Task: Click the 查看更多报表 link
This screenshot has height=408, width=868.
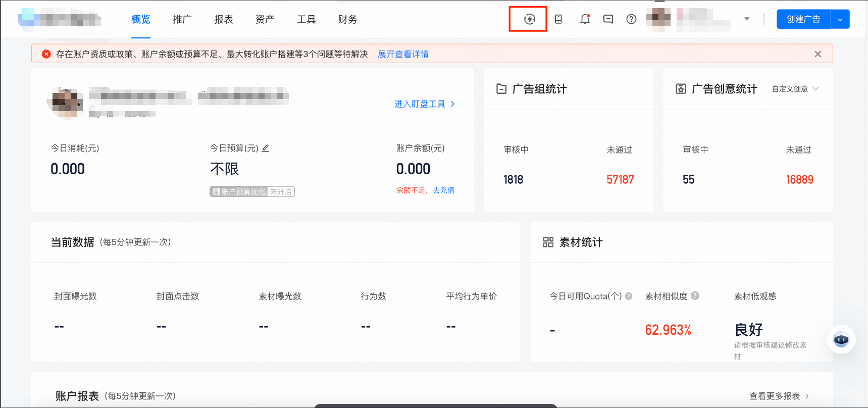Action: click(775, 396)
